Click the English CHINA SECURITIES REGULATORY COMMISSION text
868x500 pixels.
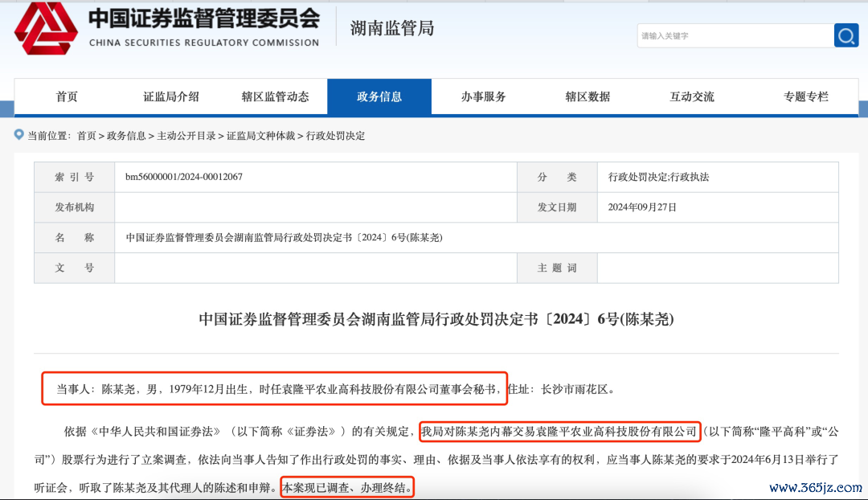click(x=204, y=43)
